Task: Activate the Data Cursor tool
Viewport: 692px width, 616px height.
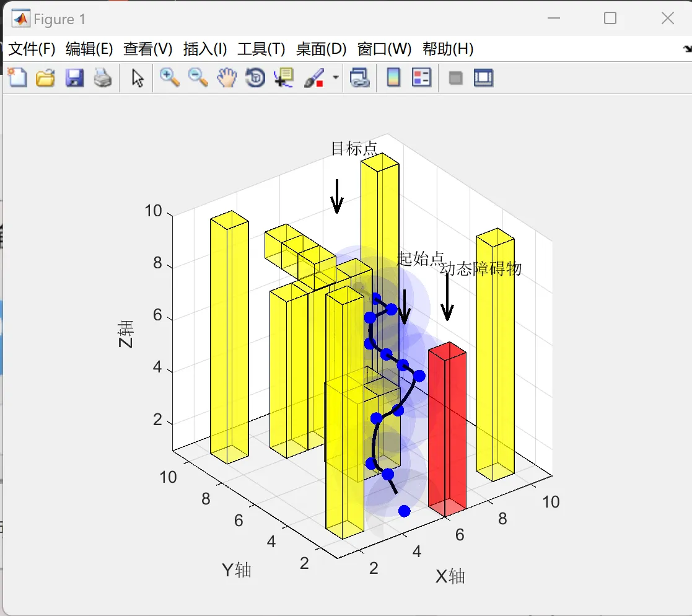Action: [284, 77]
